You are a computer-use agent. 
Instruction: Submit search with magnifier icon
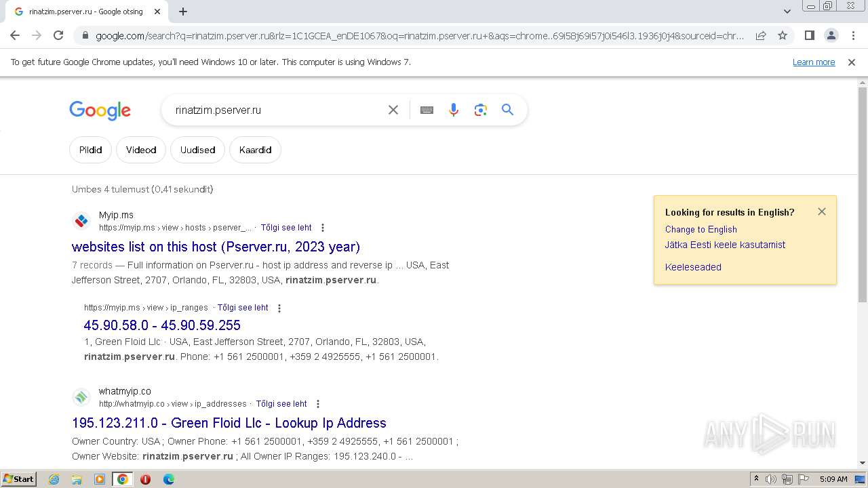(507, 110)
